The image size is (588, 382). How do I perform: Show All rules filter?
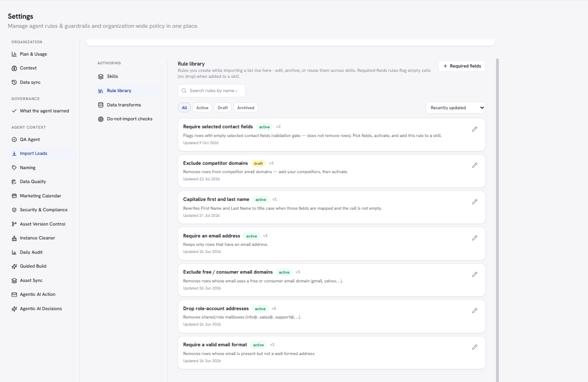pyautogui.click(x=184, y=108)
